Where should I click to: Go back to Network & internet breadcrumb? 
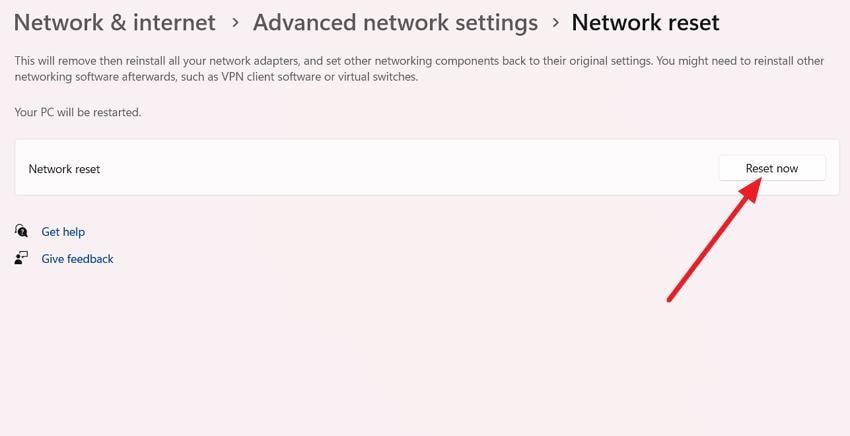point(115,22)
